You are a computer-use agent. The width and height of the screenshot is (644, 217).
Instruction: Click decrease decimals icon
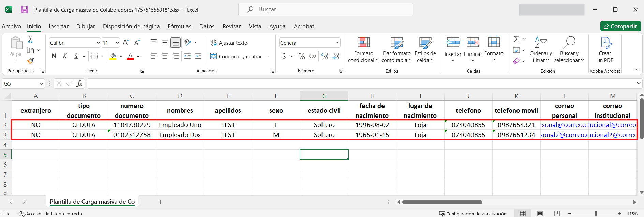pyautogui.click(x=336, y=56)
